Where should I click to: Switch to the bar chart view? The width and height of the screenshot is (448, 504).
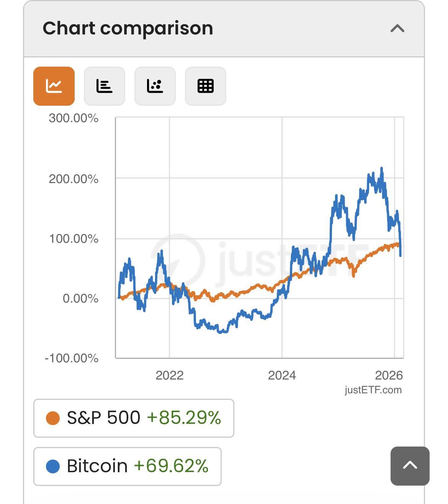(104, 86)
